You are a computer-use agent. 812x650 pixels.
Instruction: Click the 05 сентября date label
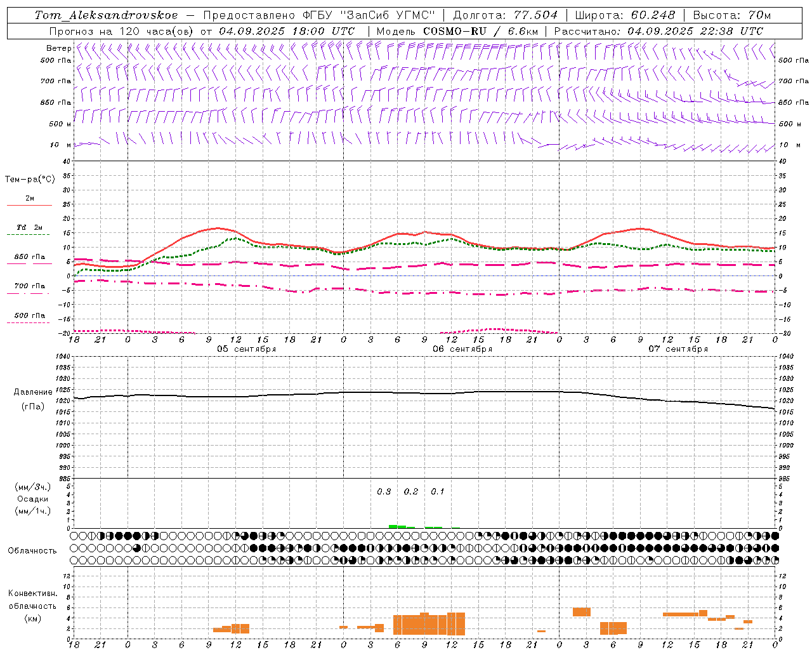pyautogui.click(x=246, y=349)
